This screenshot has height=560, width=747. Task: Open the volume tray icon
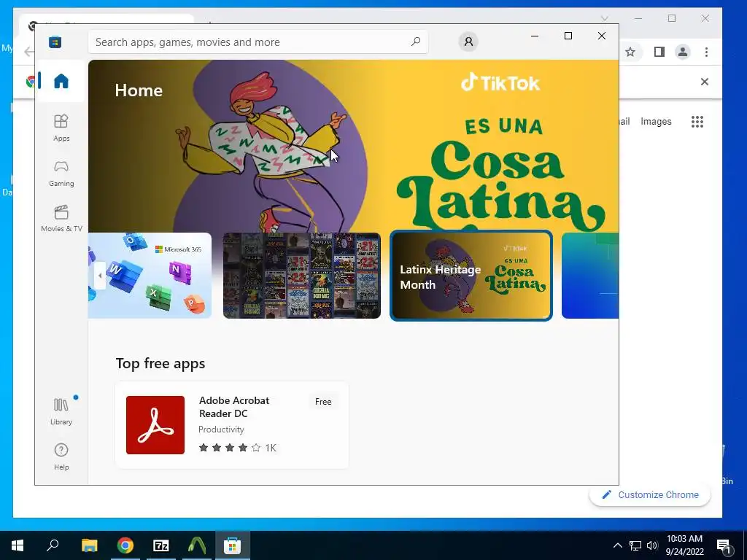point(652,545)
